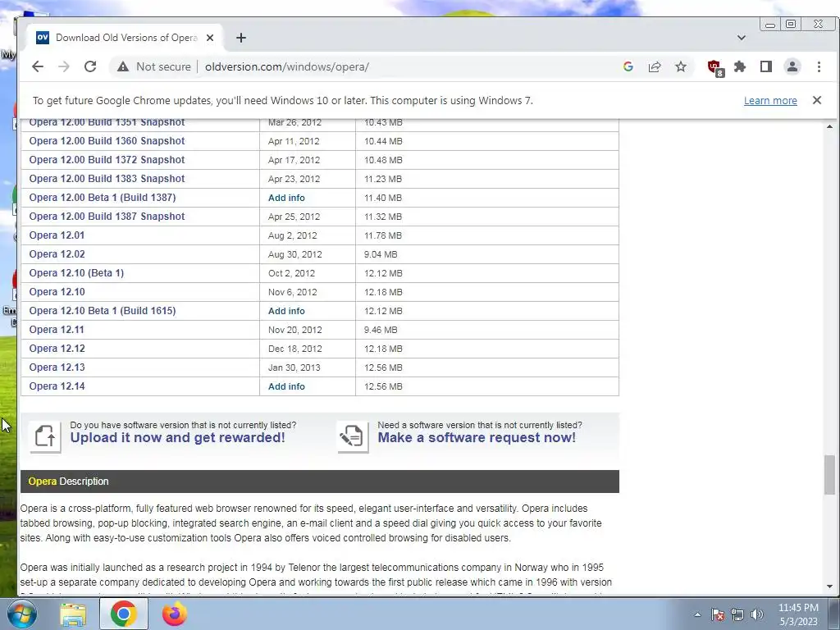Image resolution: width=840 pixels, height=630 pixels.
Task: Show hidden system tray icons
Action: pos(697,614)
